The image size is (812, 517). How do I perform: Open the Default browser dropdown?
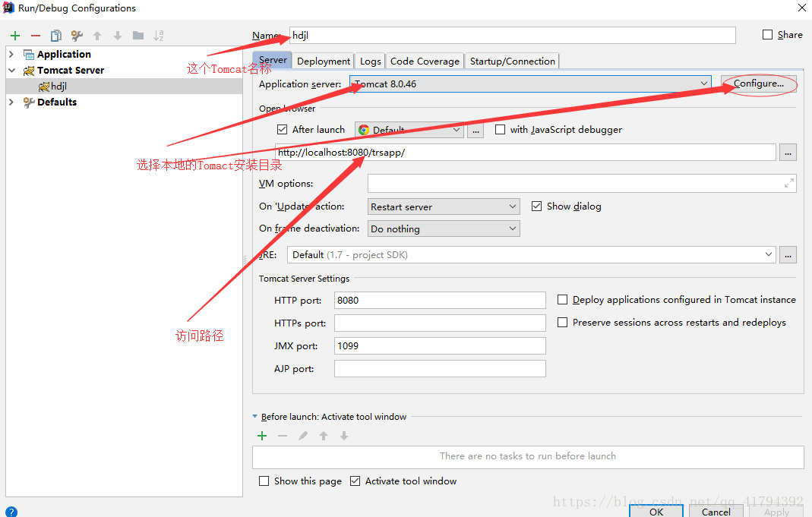click(409, 130)
